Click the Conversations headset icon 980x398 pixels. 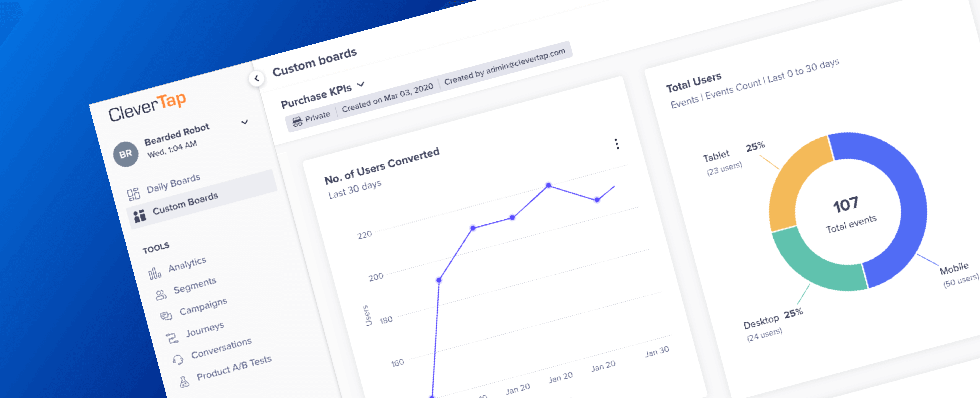(x=178, y=359)
